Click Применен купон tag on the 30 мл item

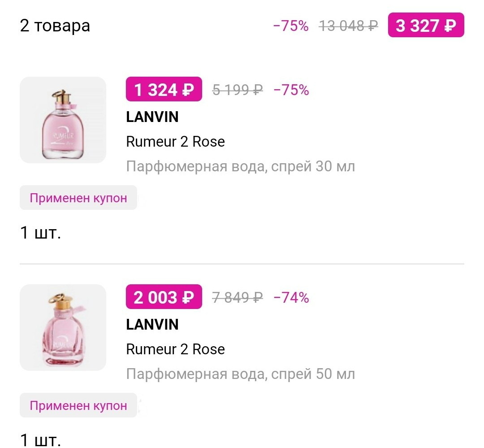point(78,197)
